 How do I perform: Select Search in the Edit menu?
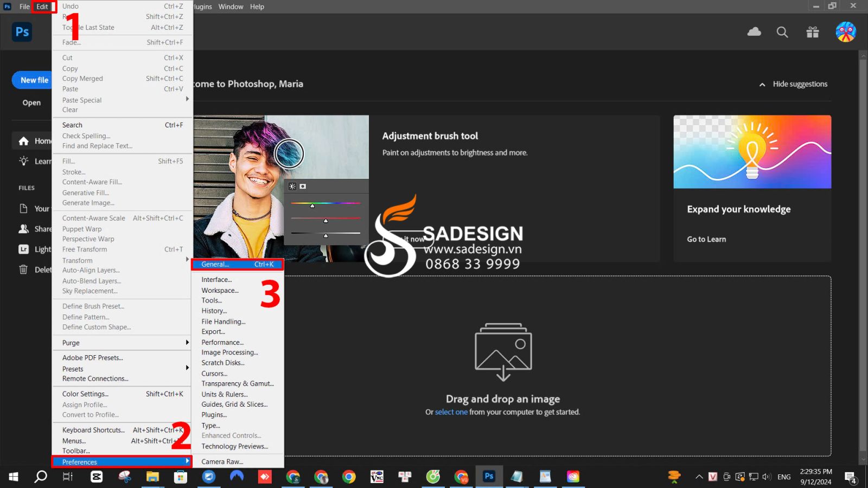[x=123, y=125]
